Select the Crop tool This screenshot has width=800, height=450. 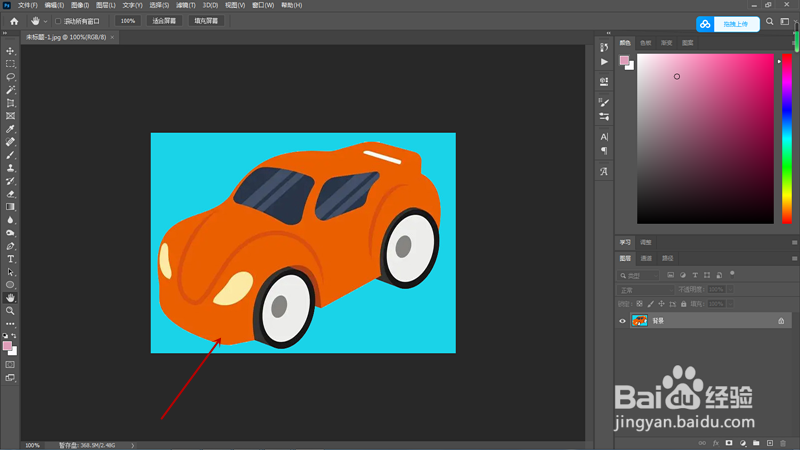[10, 103]
